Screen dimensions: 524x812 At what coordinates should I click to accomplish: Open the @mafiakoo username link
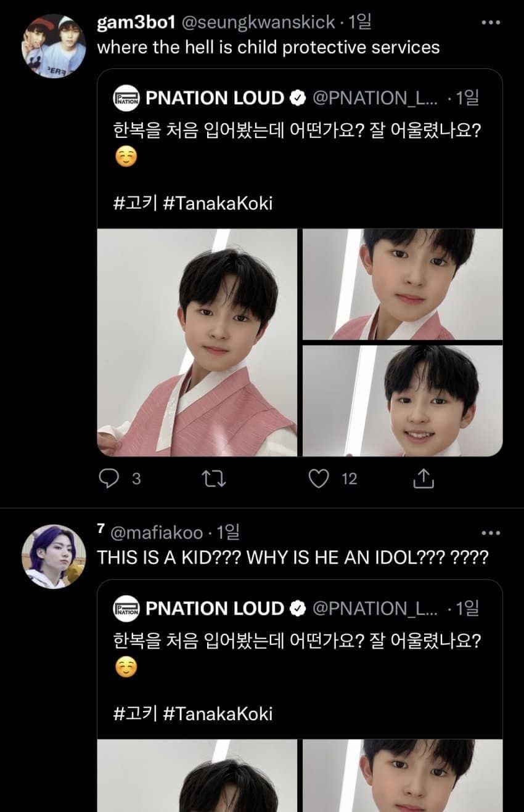point(160,532)
